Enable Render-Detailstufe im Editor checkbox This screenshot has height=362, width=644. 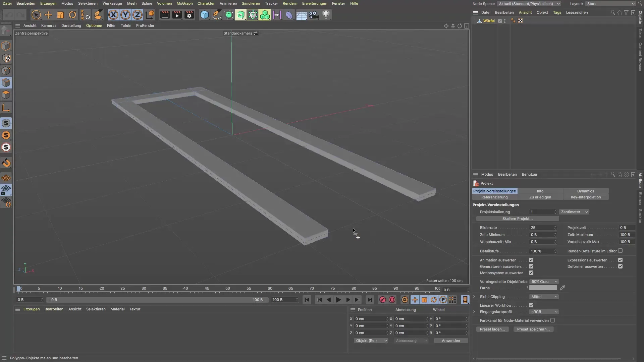point(620,251)
